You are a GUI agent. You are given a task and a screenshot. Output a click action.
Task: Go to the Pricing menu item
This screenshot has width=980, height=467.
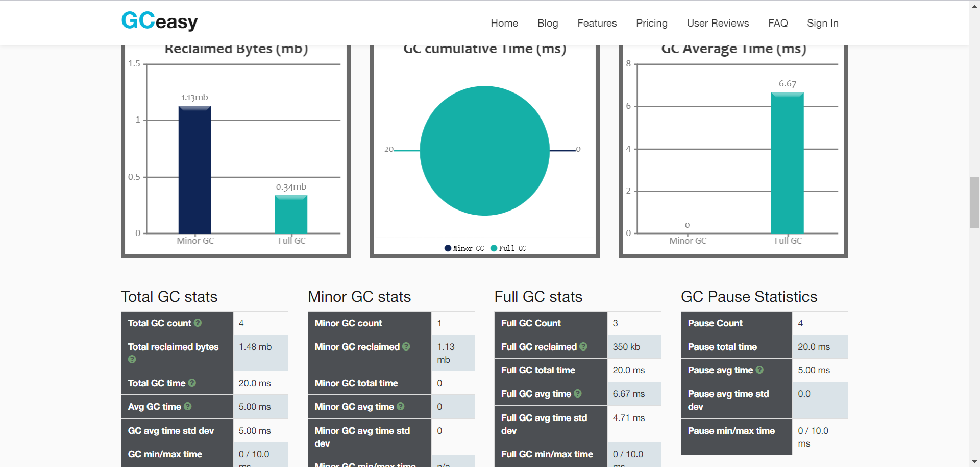pyautogui.click(x=652, y=23)
